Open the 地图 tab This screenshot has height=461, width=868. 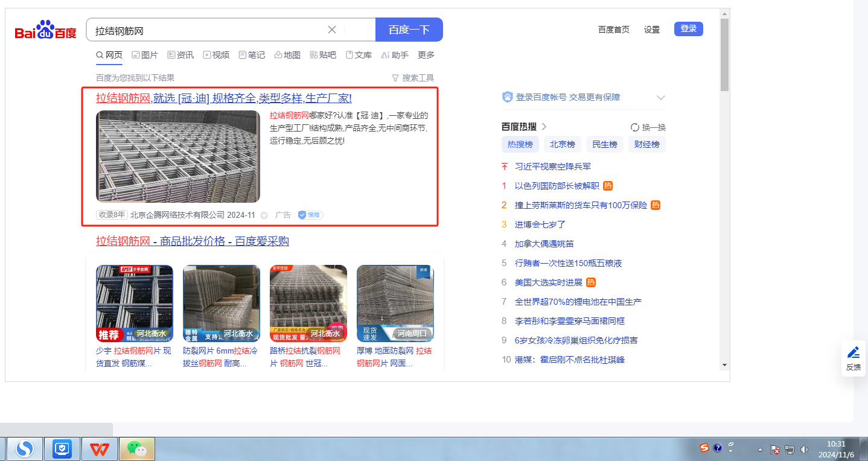coord(287,55)
